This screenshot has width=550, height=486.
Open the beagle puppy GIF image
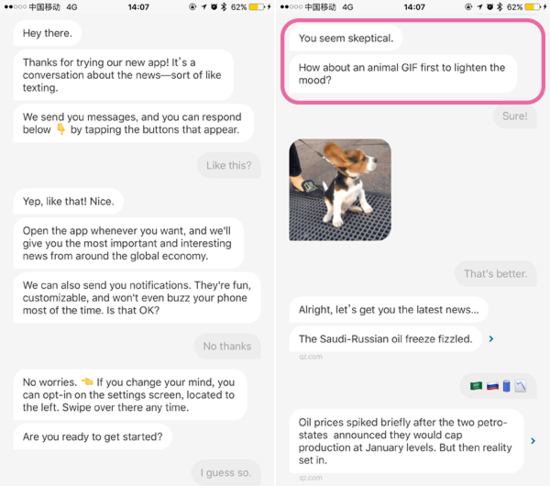coord(340,190)
